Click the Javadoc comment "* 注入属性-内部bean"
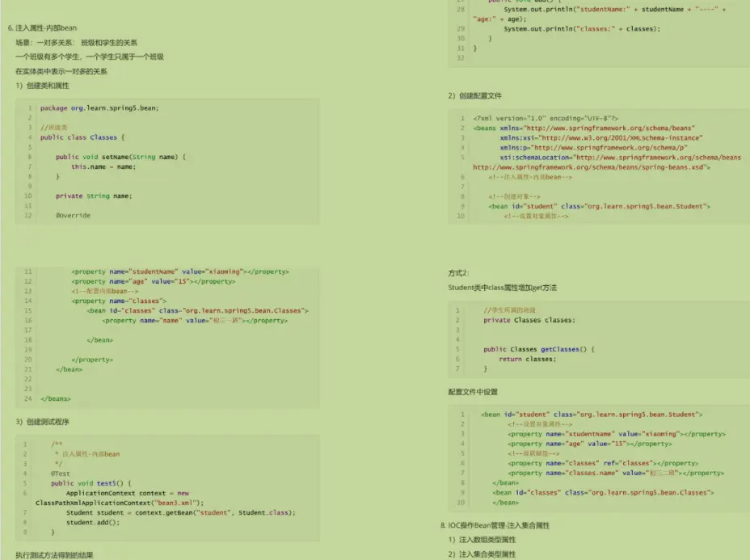The image size is (750, 560). [87, 454]
